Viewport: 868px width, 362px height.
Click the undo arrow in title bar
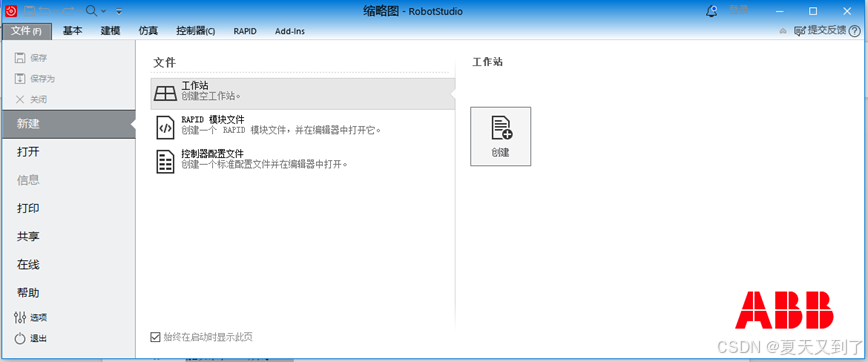point(45,11)
